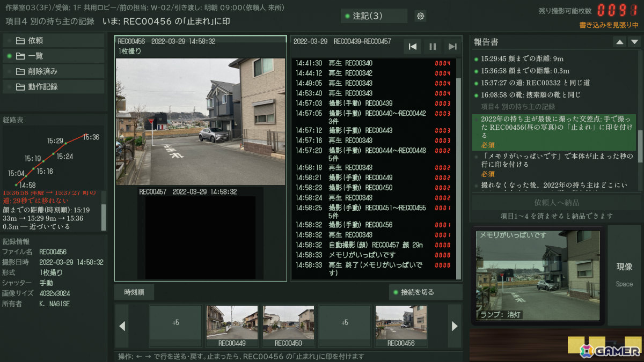The height and width of the screenshot is (362, 644).
Task: Open the 動作記録 folder
Action: point(54,87)
